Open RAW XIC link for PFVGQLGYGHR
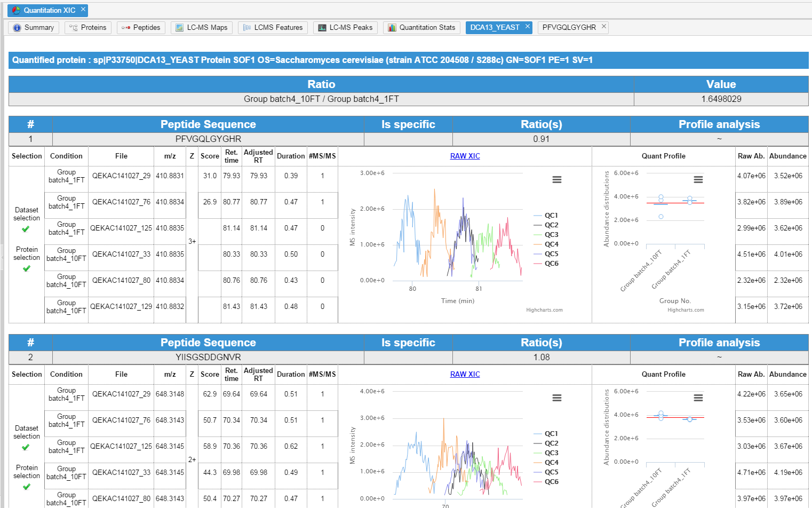The width and height of the screenshot is (812, 508). pos(465,156)
